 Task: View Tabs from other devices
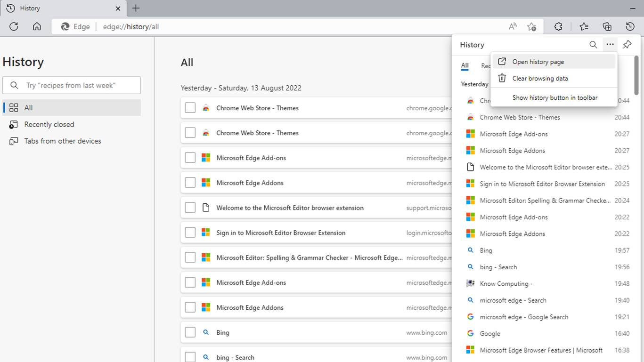pos(62,141)
